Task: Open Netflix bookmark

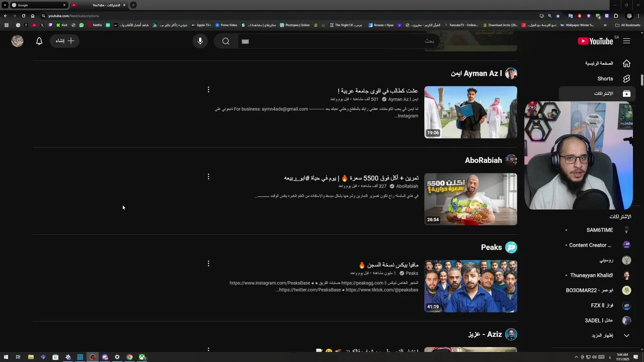Action: click(x=95, y=25)
